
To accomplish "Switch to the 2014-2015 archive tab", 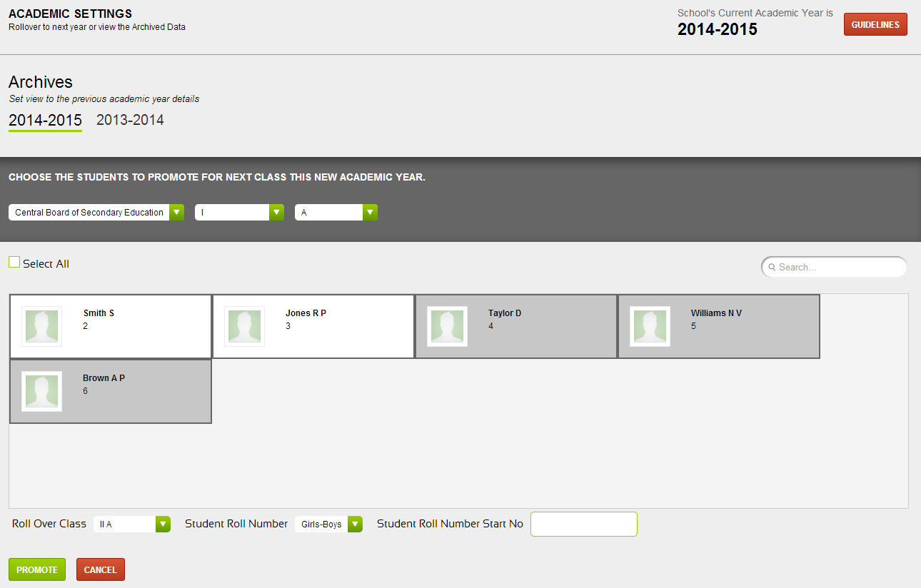I will tap(45, 120).
